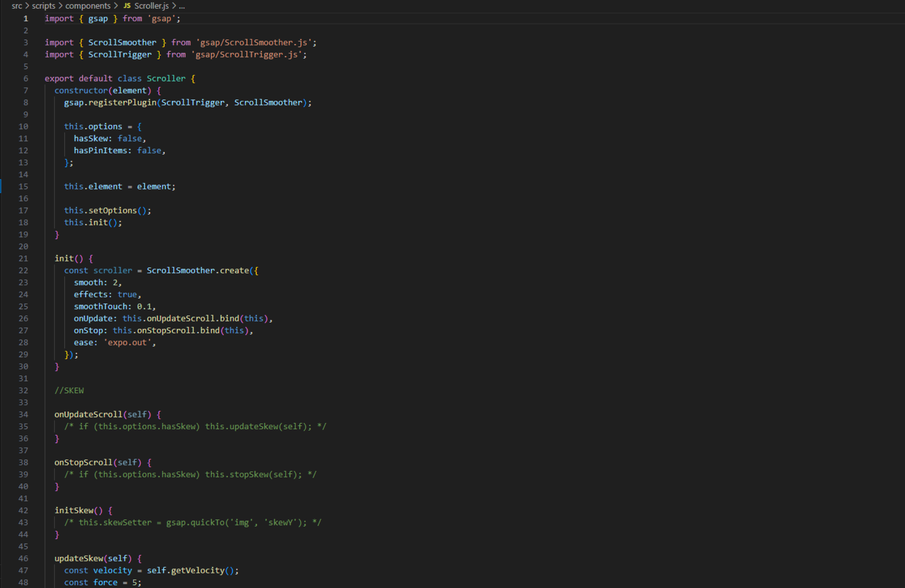Screen dimensions: 905x588
Task: Click ScrollSmoother.create on line 22
Action: (197, 270)
